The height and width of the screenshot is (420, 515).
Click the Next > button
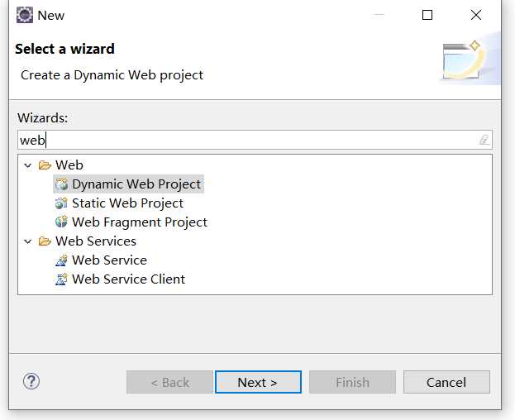[258, 382]
